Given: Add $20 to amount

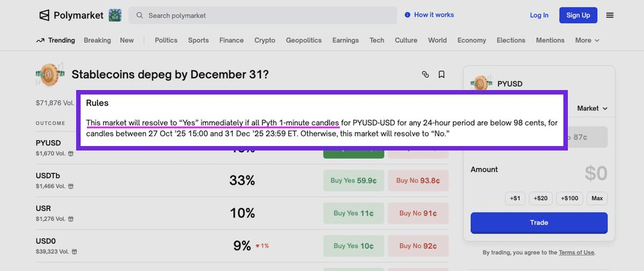Looking at the screenshot, I should (x=540, y=199).
